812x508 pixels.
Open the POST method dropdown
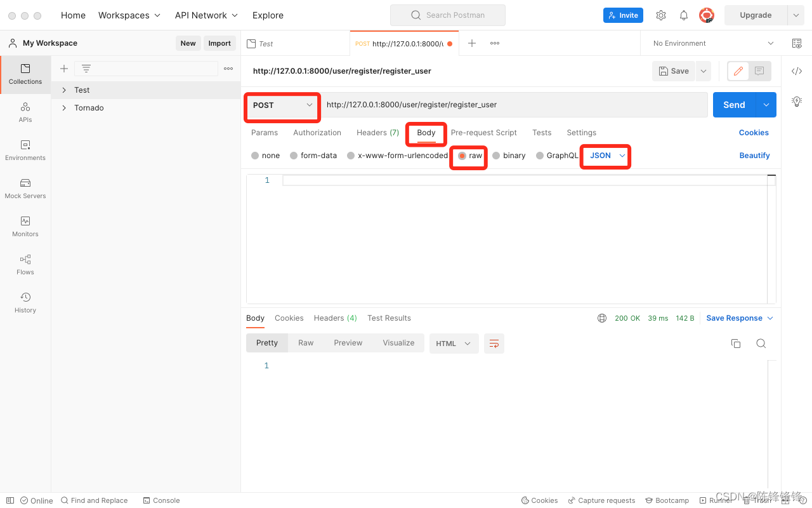[x=282, y=105]
